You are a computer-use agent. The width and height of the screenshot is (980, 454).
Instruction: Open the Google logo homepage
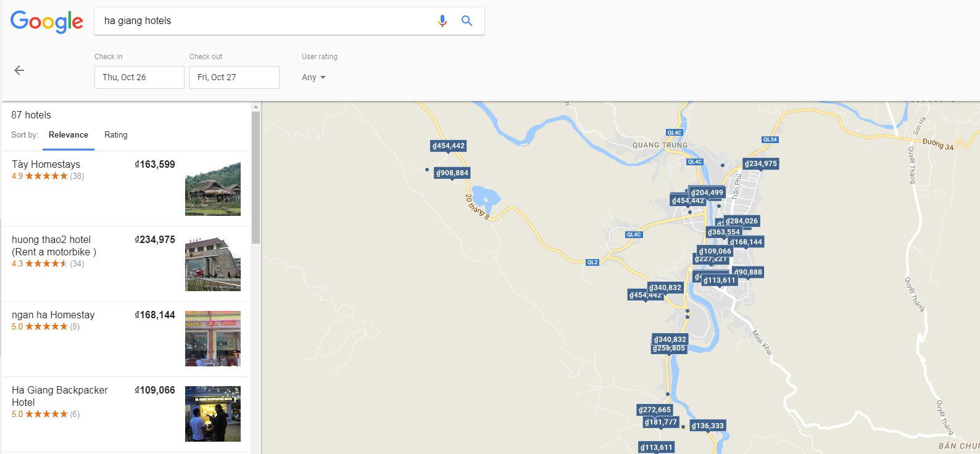(47, 22)
